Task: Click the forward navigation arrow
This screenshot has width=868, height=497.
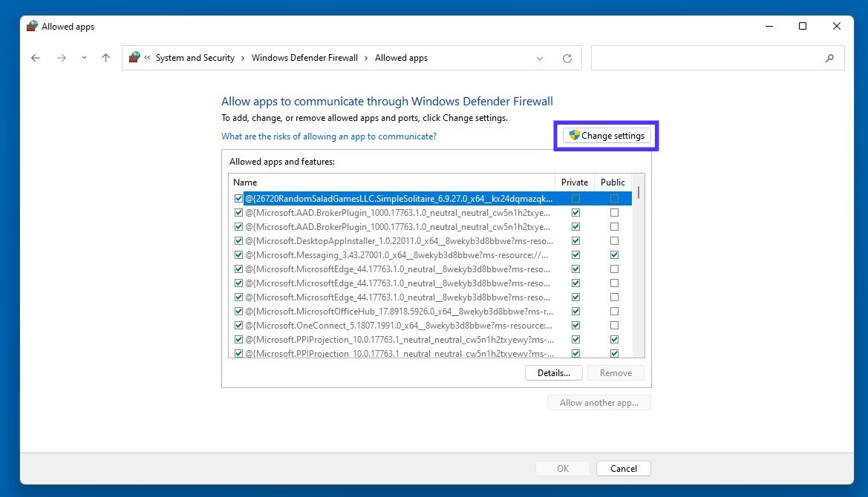Action: [62, 58]
